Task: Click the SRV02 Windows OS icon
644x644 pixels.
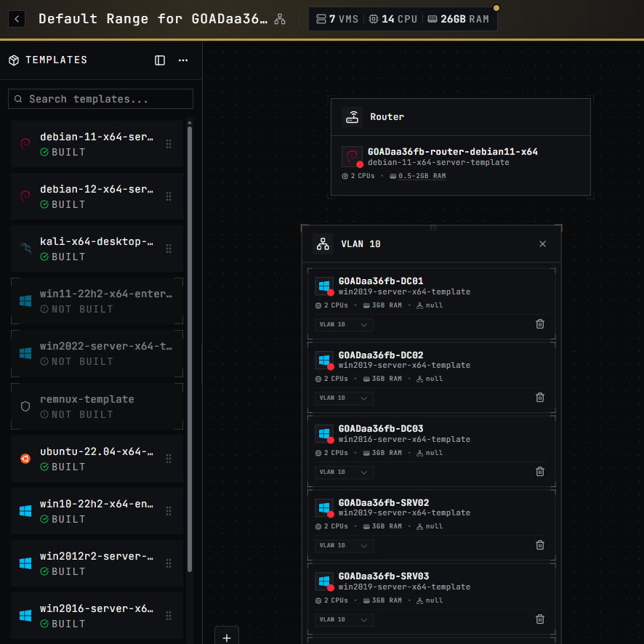Action: (324, 507)
